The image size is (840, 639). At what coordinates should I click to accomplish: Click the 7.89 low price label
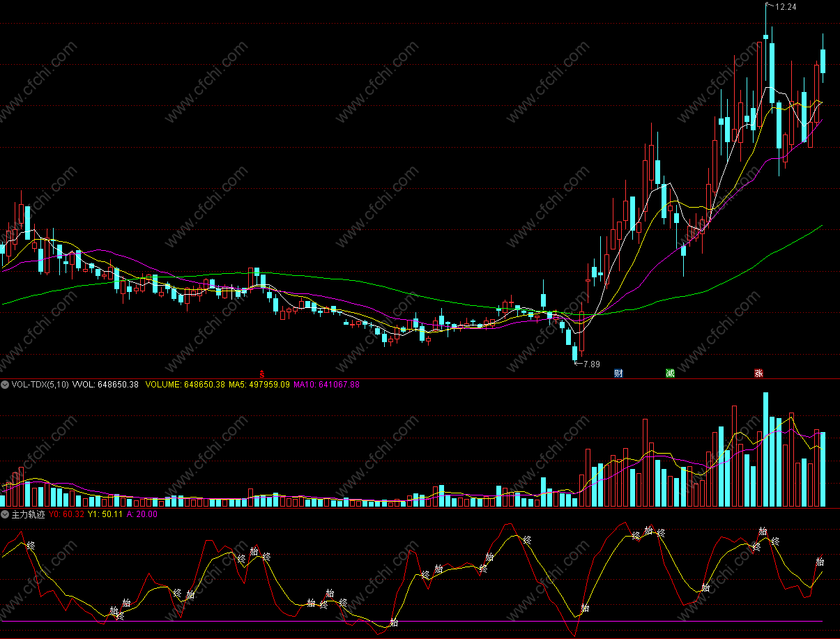pyautogui.click(x=591, y=364)
